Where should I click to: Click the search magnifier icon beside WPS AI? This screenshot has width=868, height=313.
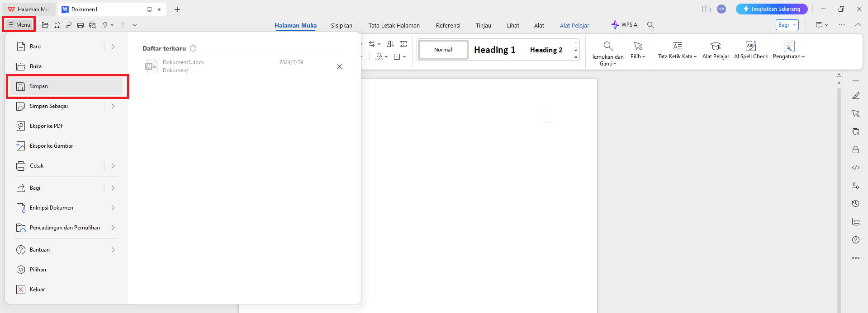[650, 25]
